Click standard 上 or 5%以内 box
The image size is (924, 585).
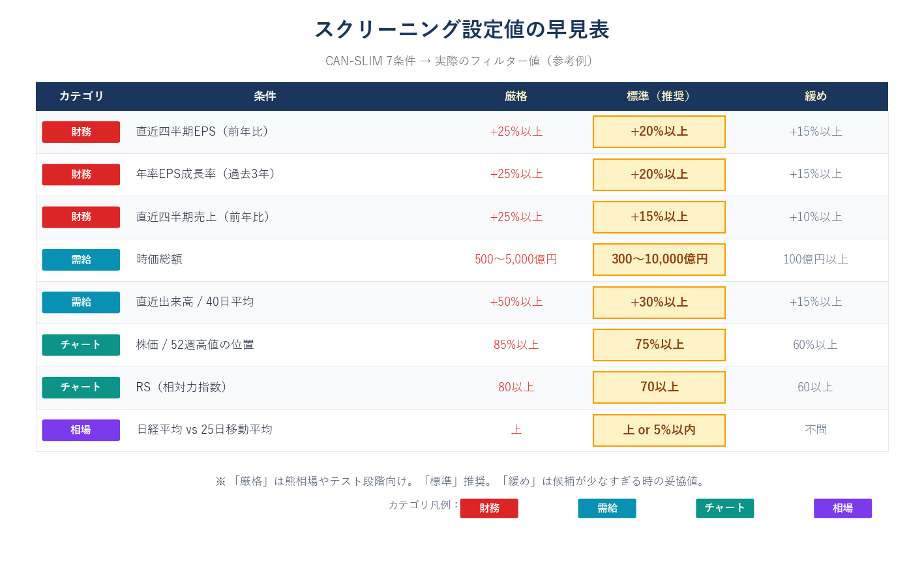point(659,430)
